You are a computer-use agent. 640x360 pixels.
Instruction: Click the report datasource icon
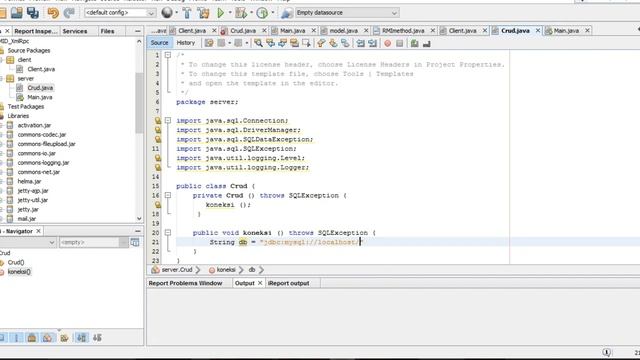point(287,13)
